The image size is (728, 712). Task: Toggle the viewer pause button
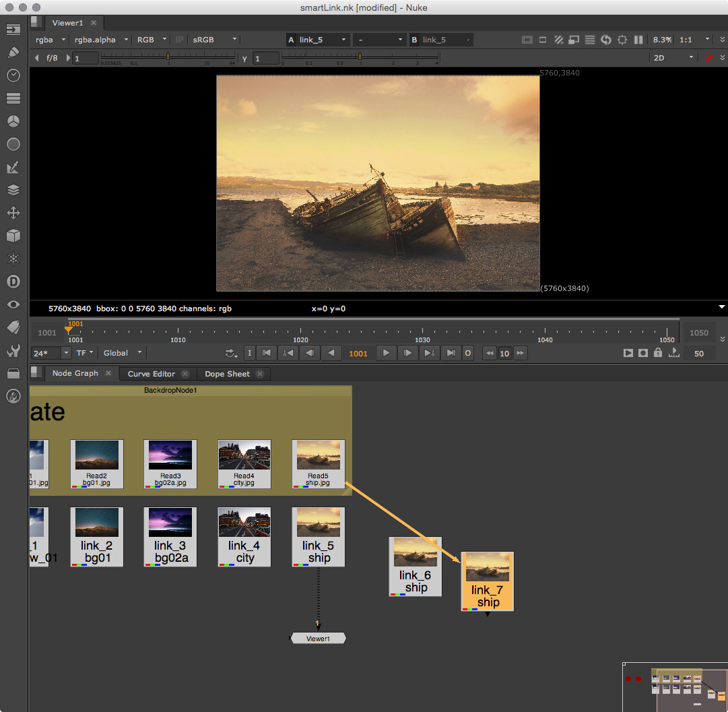coord(638,40)
